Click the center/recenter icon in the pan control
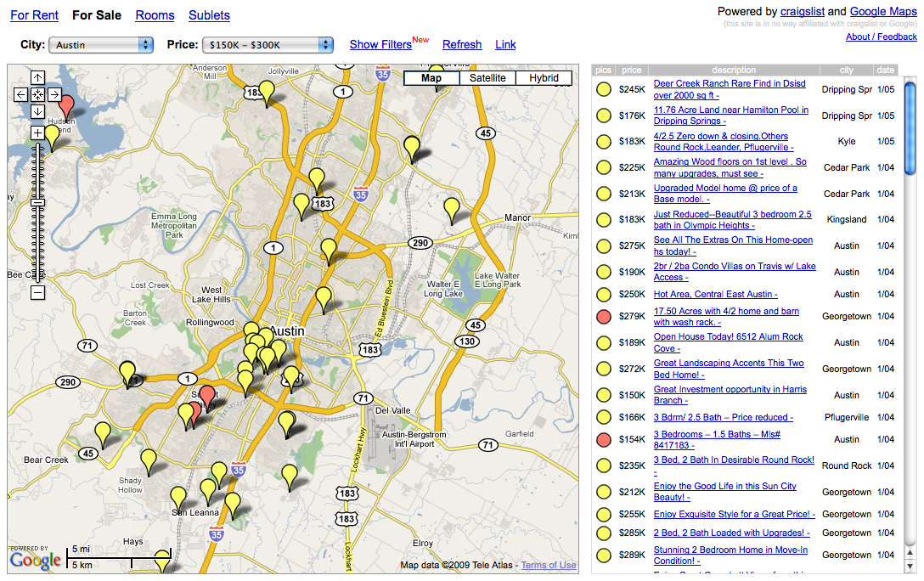The height and width of the screenshot is (581, 924). [37, 94]
